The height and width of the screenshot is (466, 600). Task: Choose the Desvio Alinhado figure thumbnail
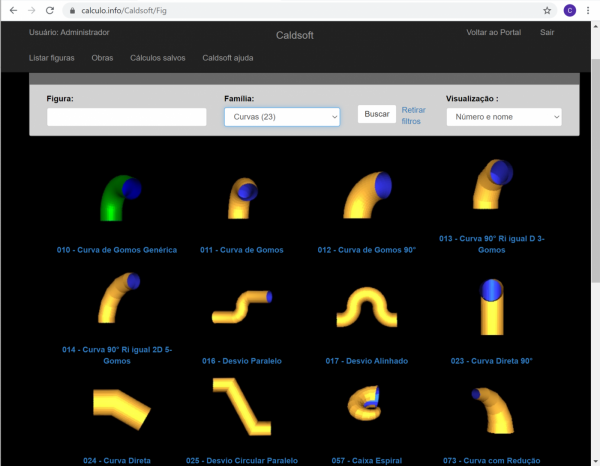coord(367,307)
